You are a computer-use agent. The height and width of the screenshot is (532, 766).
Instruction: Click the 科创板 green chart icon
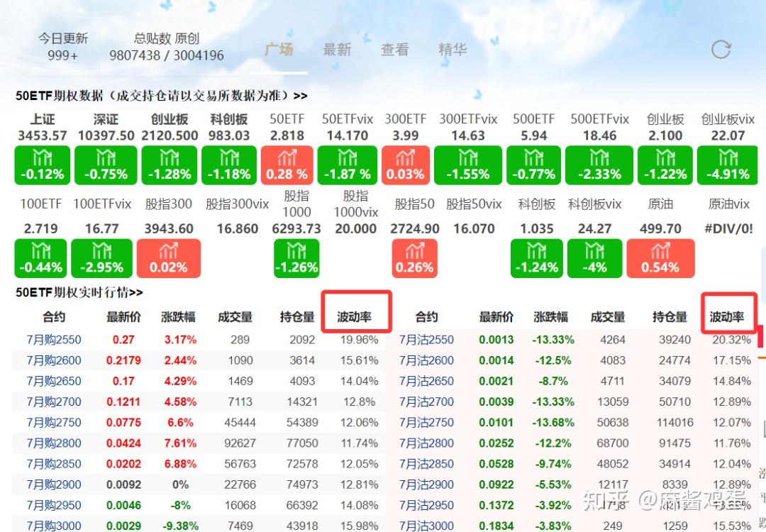tap(536, 258)
